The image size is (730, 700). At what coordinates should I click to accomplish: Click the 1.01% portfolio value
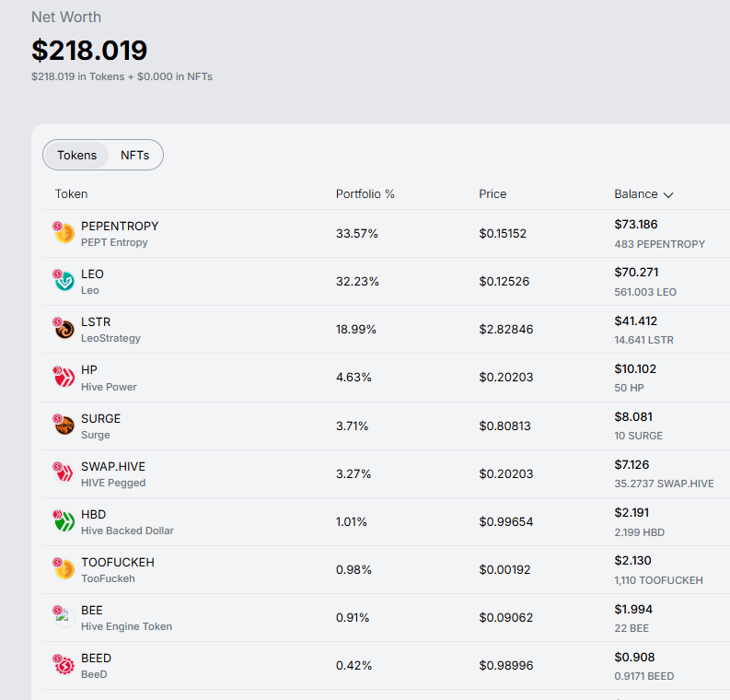click(351, 522)
